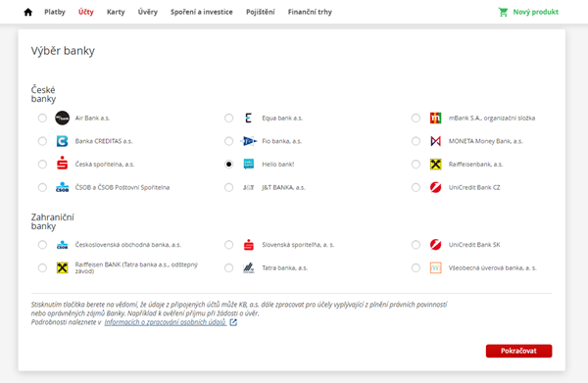Select the J&T BANKA, a.s. radio button

pyautogui.click(x=228, y=187)
